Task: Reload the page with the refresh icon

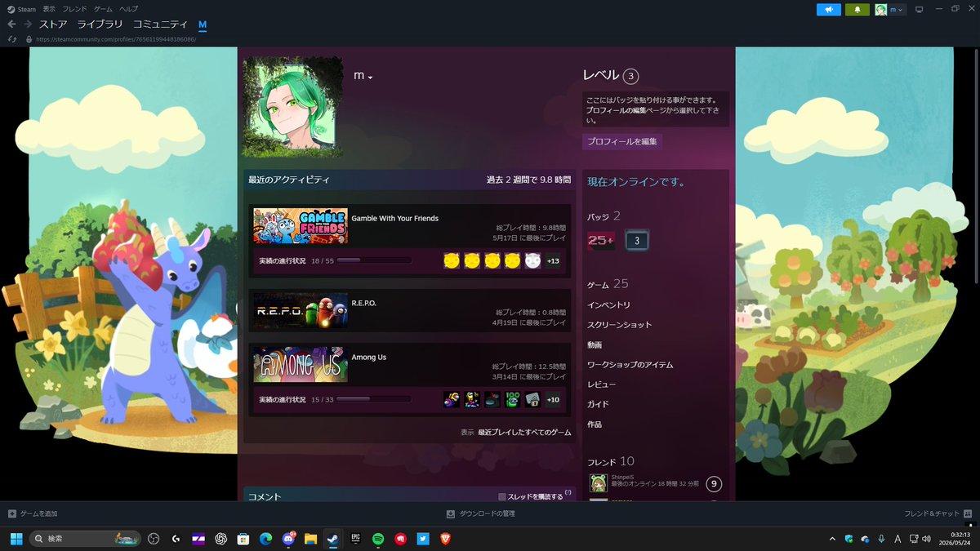Action: click(12, 39)
